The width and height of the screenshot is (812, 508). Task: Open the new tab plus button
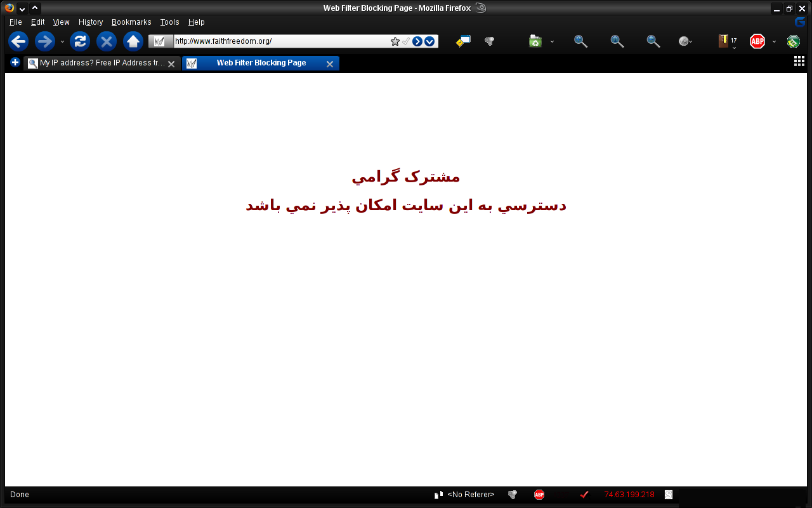coord(15,62)
